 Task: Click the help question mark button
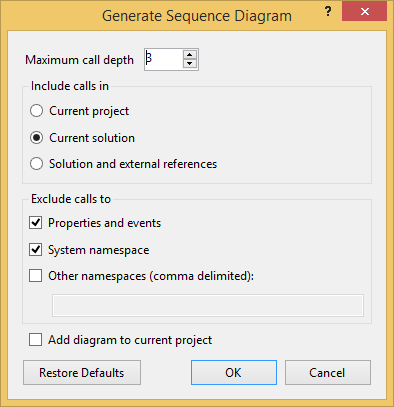pyautogui.click(x=328, y=12)
